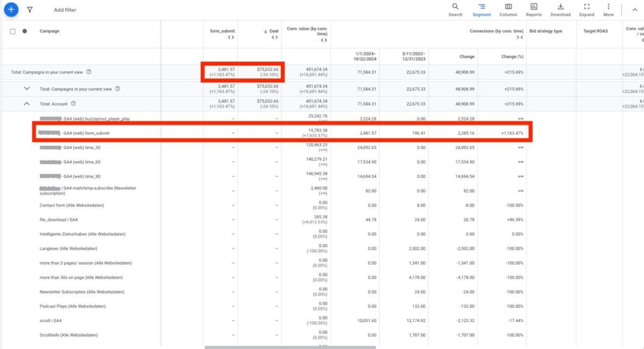Show help for Total: Account
This screenshot has height=349, width=644.
tap(74, 104)
